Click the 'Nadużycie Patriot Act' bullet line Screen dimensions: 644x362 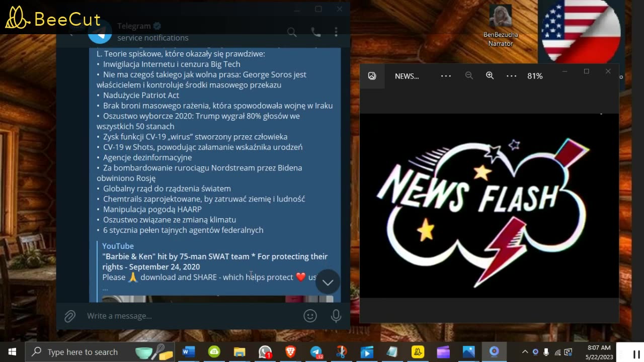(x=141, y=95)
